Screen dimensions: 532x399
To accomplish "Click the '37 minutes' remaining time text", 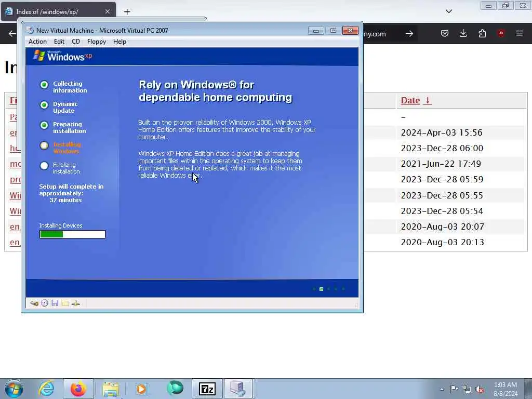I will [x=65, y=200].
